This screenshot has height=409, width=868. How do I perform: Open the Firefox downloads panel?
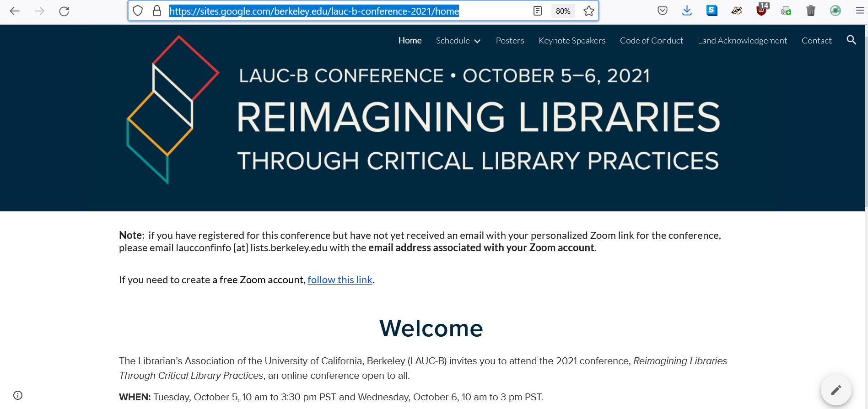[687, 11]
